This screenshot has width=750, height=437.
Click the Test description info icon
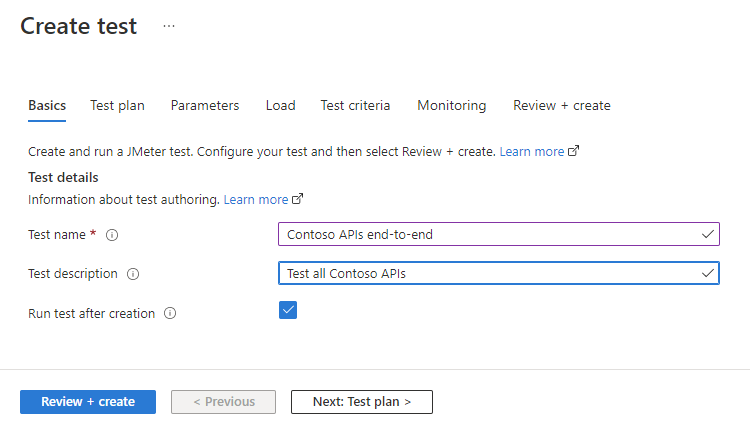[133, 274]
